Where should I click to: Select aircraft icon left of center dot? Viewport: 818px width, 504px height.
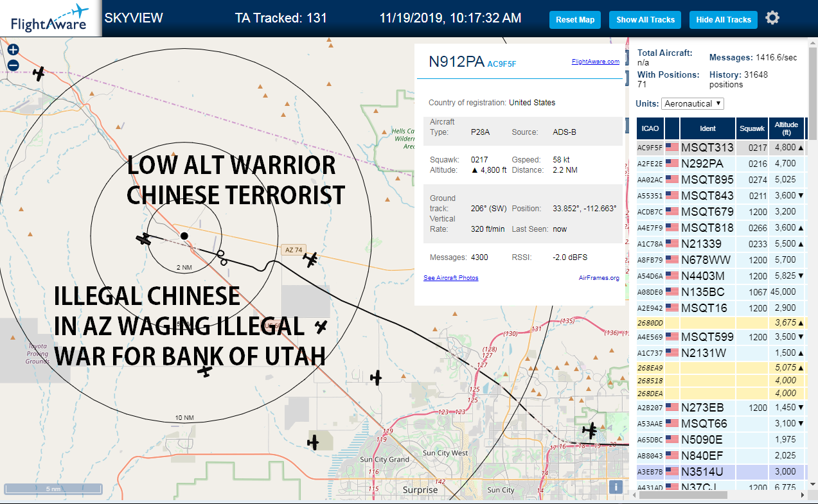pyautogui.click(x=143, y=239)
